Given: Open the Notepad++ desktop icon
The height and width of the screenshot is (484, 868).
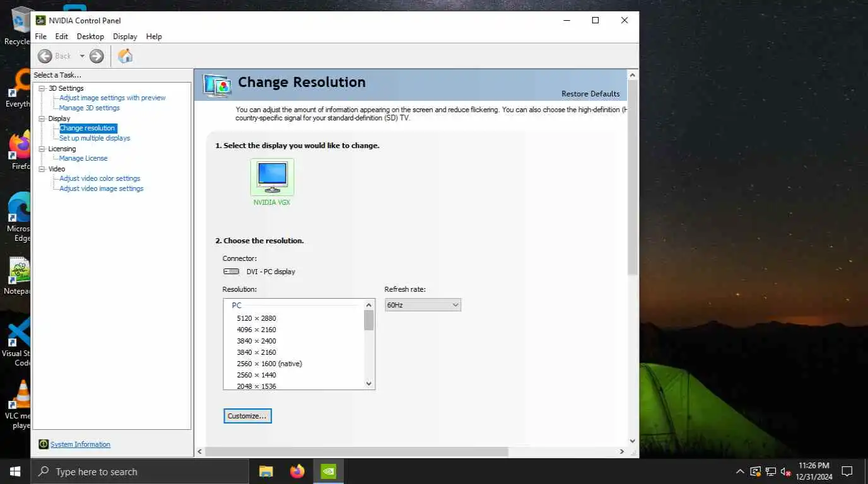Looking at the screenshot, I should click(x=18, y=276).
